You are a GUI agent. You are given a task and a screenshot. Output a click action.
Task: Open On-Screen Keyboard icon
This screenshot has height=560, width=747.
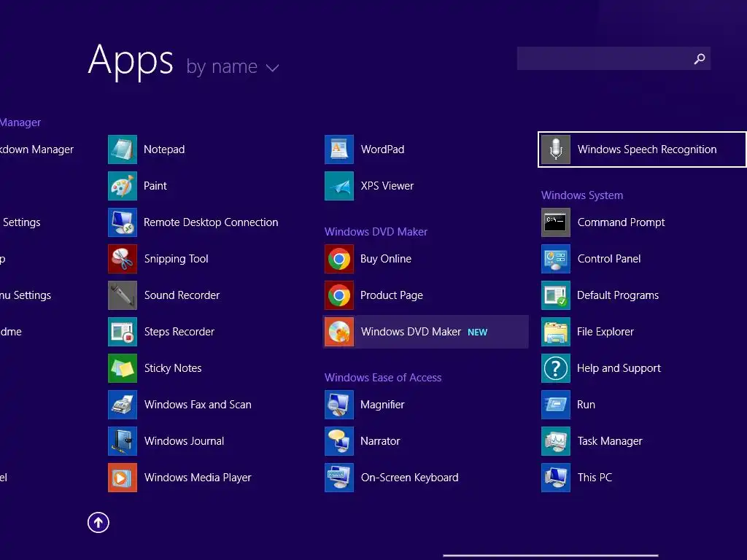point(339,478)
